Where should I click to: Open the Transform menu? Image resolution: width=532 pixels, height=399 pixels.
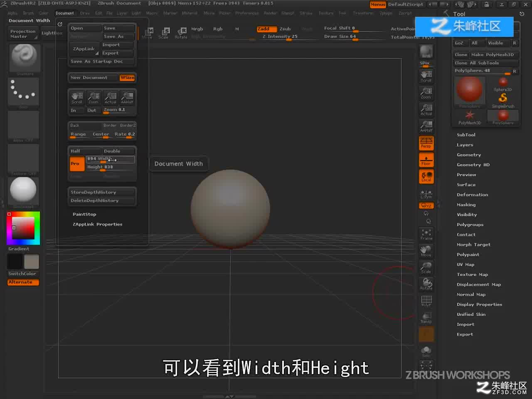coord(363,13)
